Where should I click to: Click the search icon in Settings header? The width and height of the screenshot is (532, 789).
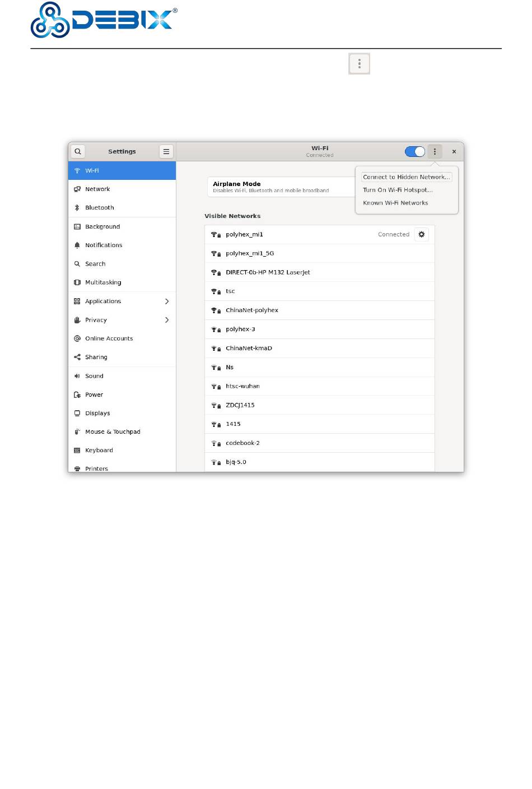click(78, 151)
